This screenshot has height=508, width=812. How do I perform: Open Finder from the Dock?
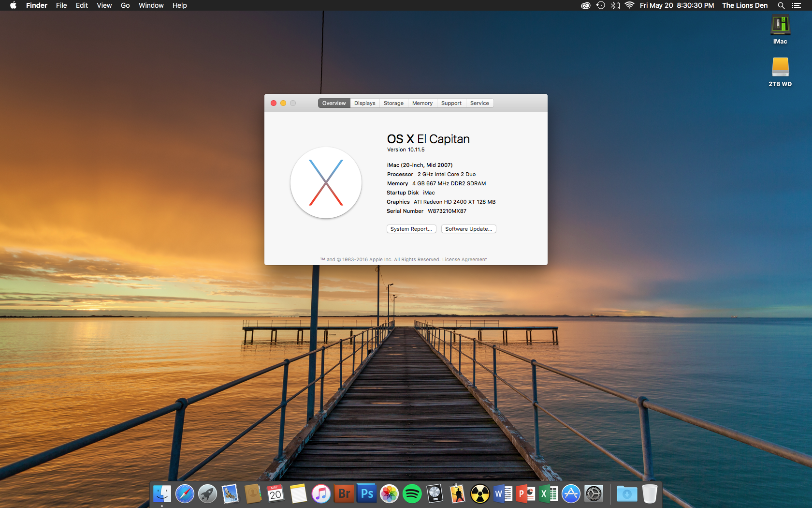162,493
